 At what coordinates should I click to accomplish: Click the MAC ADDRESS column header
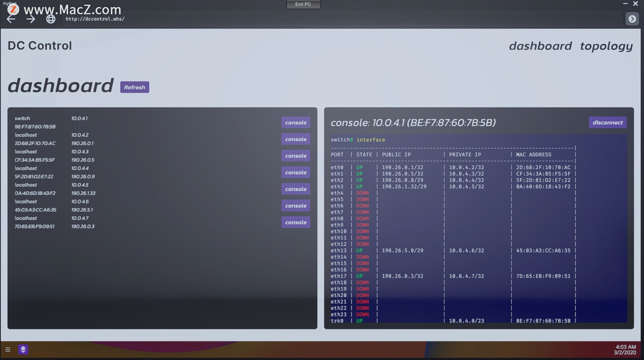[x=533, y=155]
